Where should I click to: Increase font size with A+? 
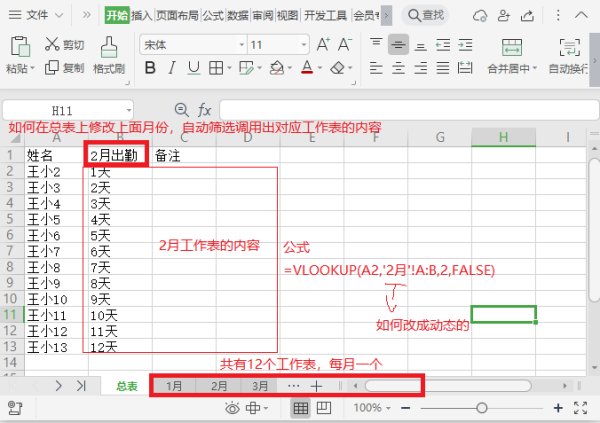click(x=323, y=44)
